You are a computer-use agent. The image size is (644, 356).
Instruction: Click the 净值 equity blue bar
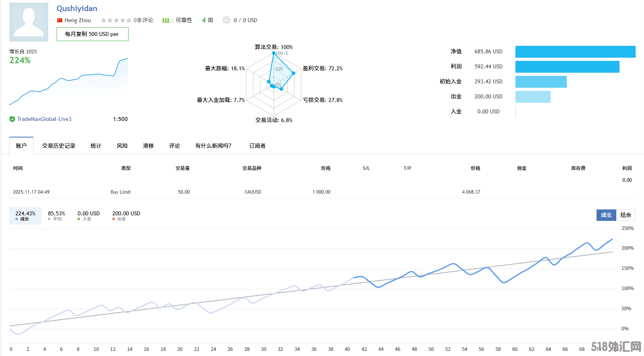(x=575, y=52)
